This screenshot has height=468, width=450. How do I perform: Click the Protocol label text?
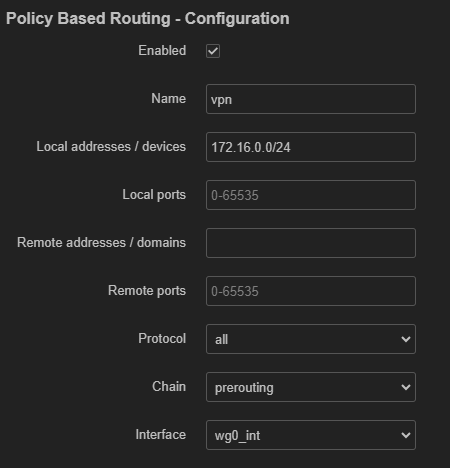coord(162,339)
